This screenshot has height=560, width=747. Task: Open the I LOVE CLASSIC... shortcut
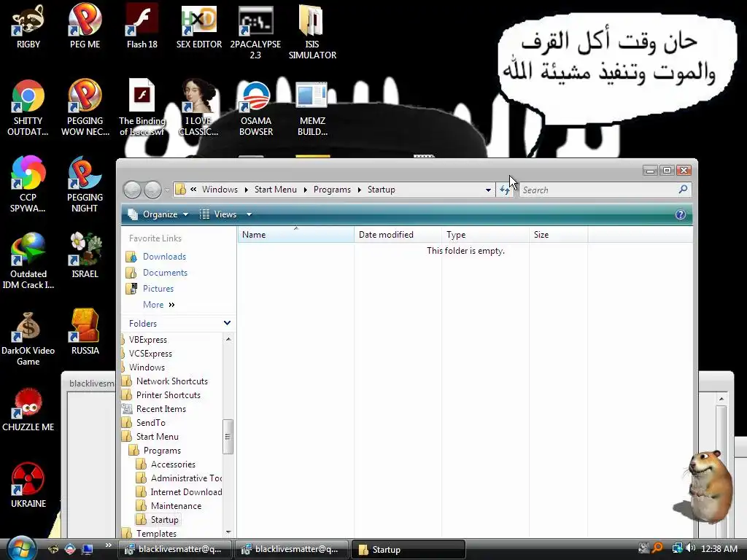point(198,109)
